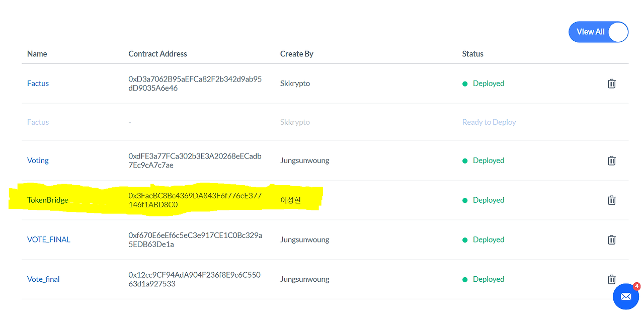The image size is (644, 315).
Task: Select the TokenBridge contract name link
Action: coord(47,200)
